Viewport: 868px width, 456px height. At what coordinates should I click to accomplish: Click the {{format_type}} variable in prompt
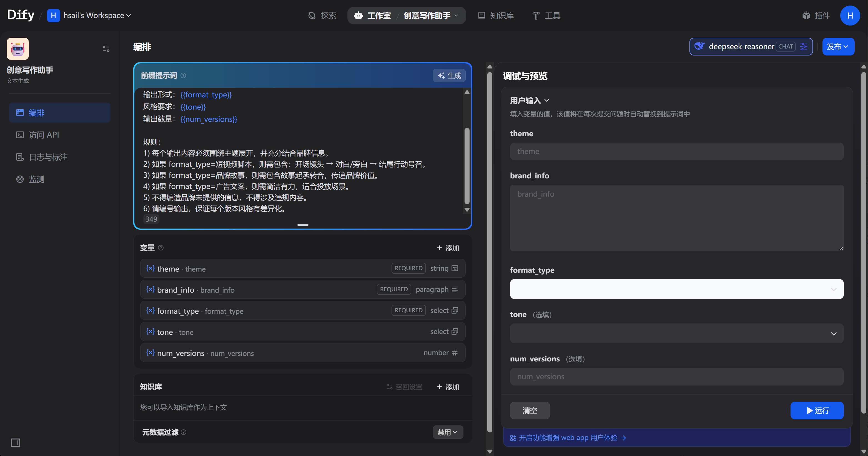206,95
